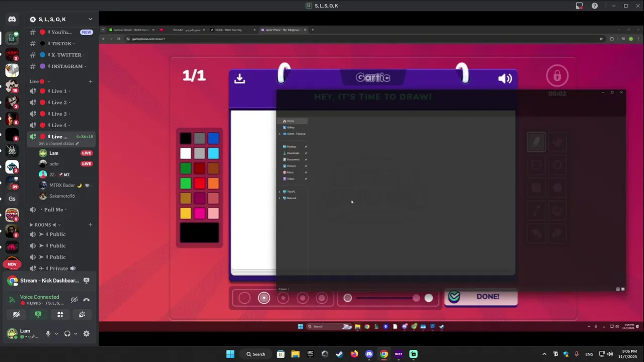Click Stream - Kick Dashboar... title
The height and width of the screenshot is (362, 644).
click(50, 281)
